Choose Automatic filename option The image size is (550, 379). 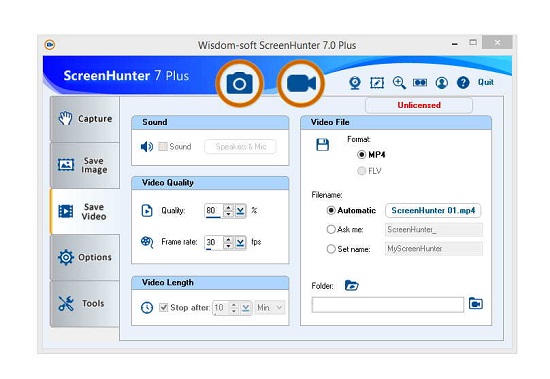[331, 211]
